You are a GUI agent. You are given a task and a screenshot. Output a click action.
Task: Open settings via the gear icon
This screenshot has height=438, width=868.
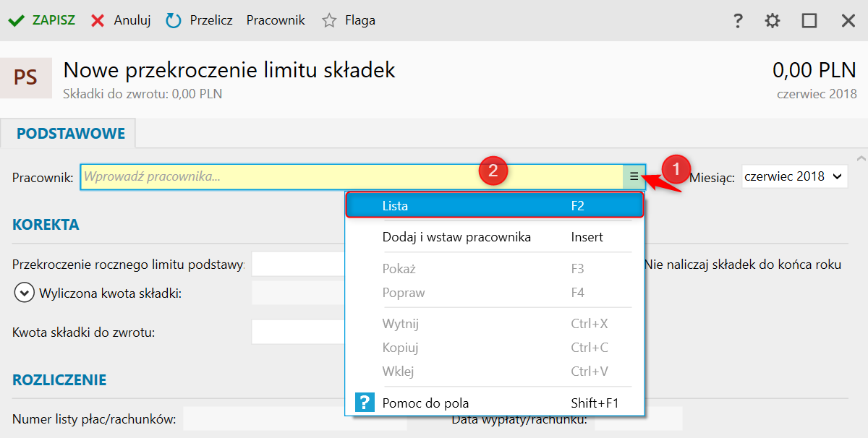(773, 20)
